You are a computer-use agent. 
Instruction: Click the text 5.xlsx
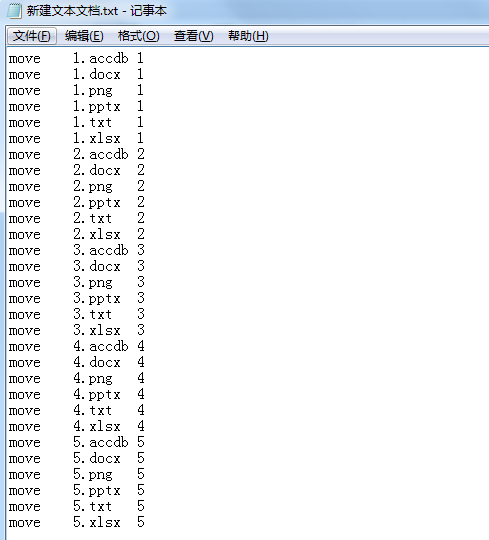97,523
